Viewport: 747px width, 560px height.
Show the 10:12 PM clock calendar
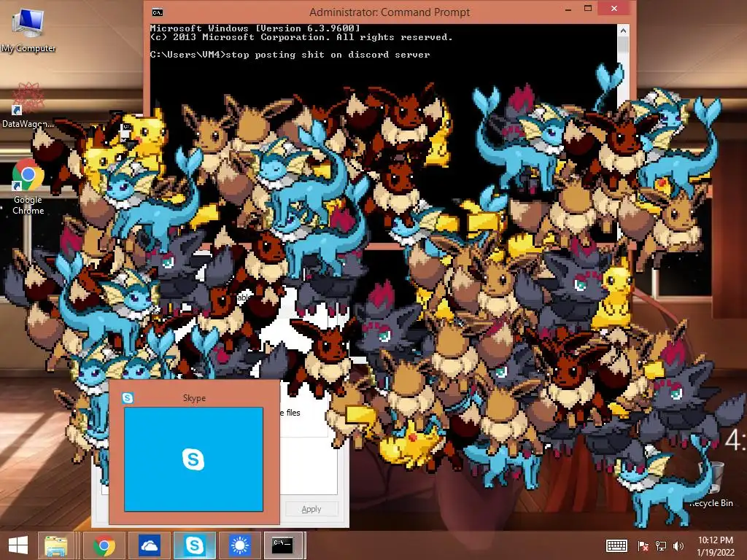(x=715, y=540)
